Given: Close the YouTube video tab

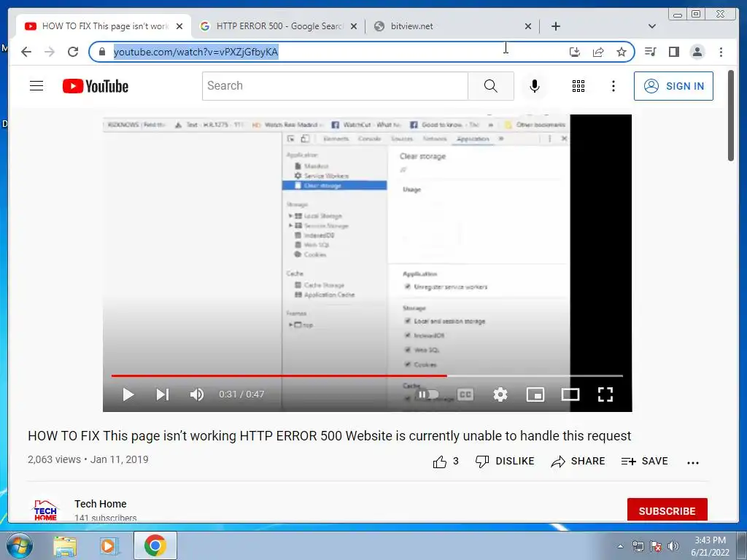Looking at the screenshot, I should point(179,27).
